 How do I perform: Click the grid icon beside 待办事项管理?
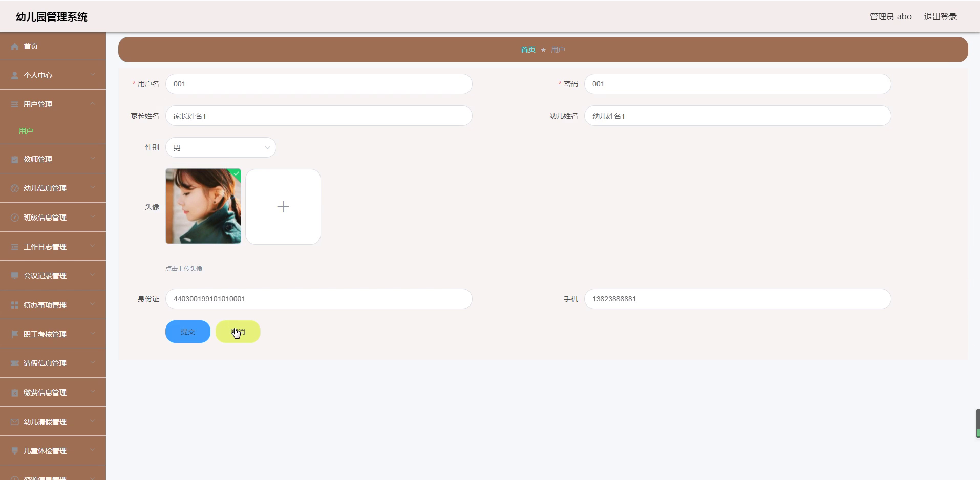click(15, 305)
